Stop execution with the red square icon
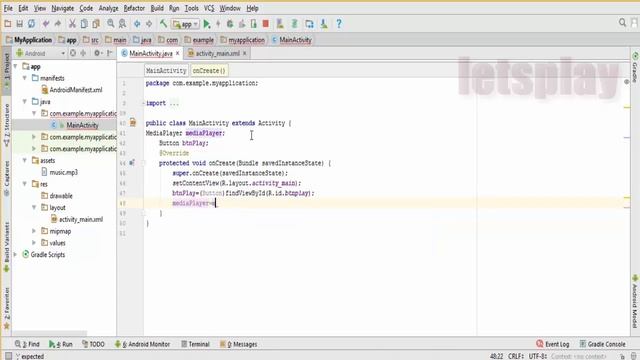The height and width of the screenshot is (360, 640). (266, 24)
